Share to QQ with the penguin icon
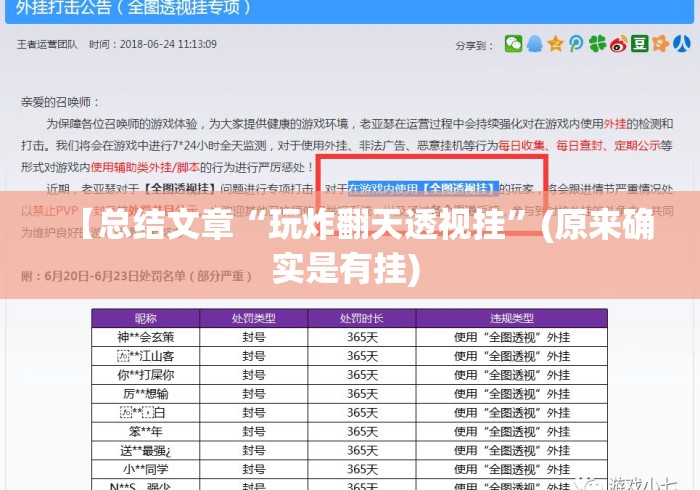 click(x=534, y=44)
